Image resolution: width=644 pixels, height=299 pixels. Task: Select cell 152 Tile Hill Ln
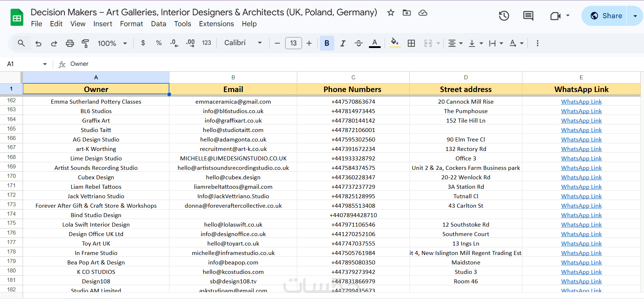click(466, 120)
